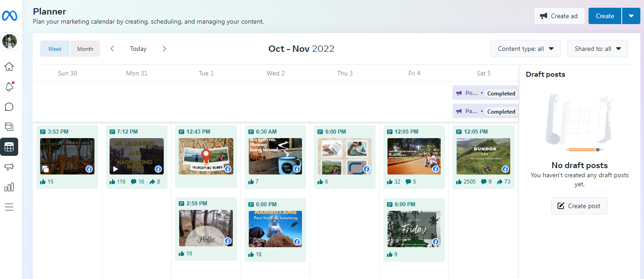The height and width of the screenshot is (279, 644).
Task: Open the second Completed ad entry
Action: (485, 111)
